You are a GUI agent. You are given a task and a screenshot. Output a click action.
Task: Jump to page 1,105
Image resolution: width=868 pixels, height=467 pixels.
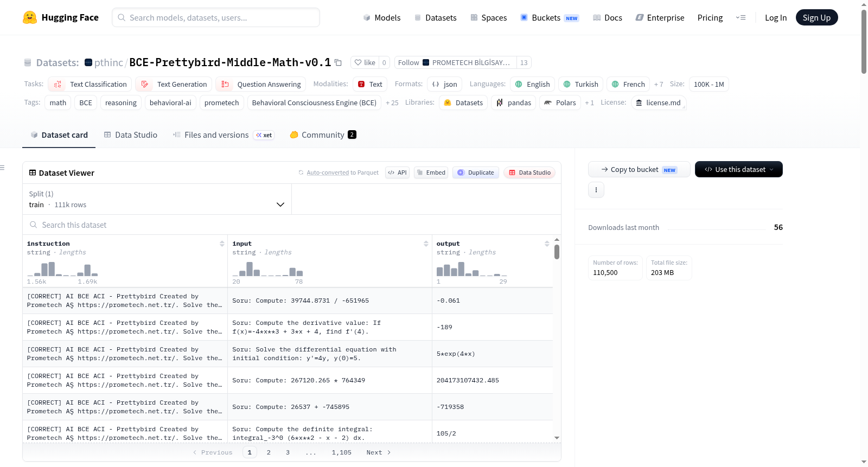coord(342,452)
